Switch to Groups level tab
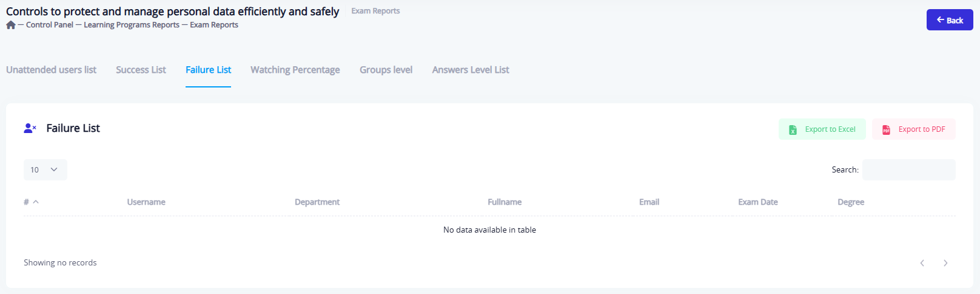980x294 pixels. click(386, 70)
